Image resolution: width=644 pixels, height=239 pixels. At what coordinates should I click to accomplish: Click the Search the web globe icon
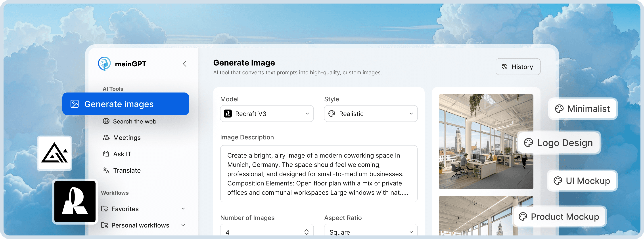point(106,121)
